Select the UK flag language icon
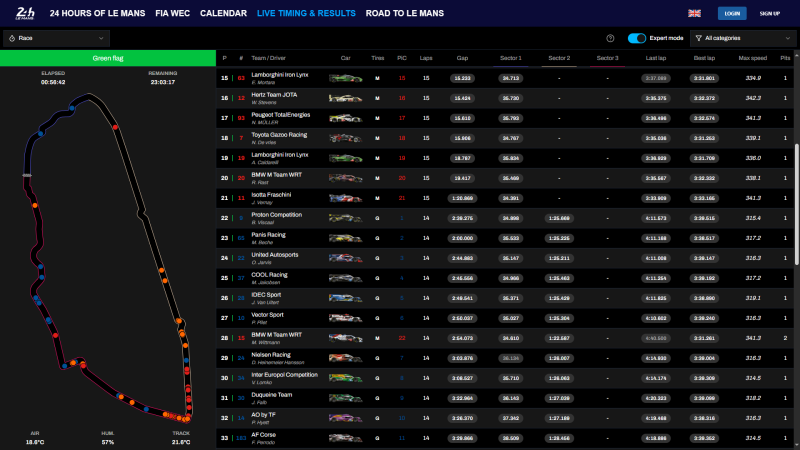This screenshot has width=800, height=450. tap(694, 13)
